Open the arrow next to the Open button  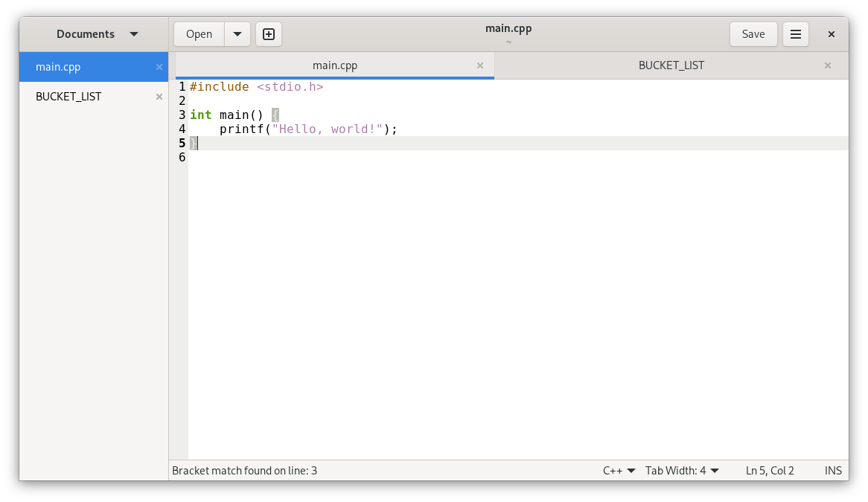[x=237, y=33]
